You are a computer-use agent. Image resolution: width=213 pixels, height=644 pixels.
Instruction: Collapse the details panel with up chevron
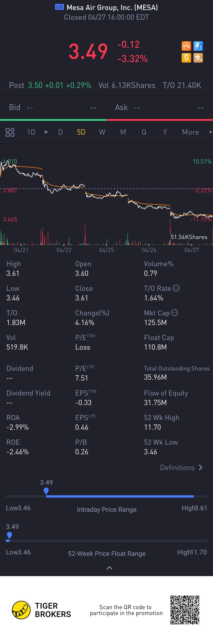[x=109, y=568]
